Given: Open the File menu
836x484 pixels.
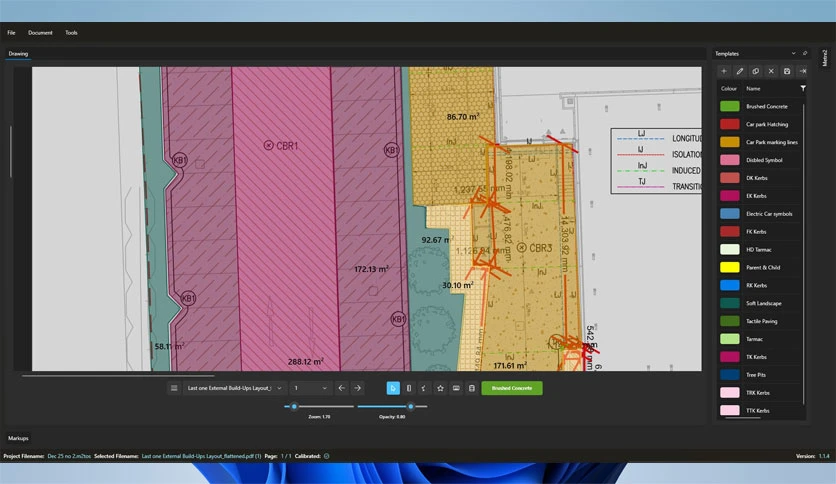Looking at the screenshot, I should pos(11,33).
